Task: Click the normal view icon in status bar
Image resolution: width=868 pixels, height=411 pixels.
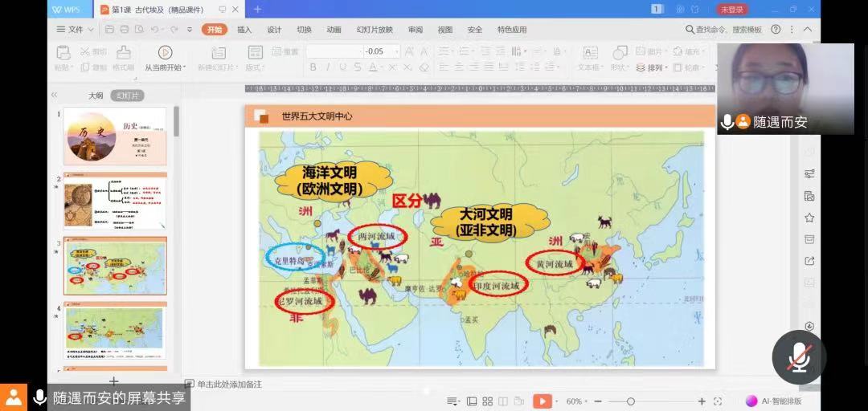Action: pyautogui.click(x=470, y=401)
